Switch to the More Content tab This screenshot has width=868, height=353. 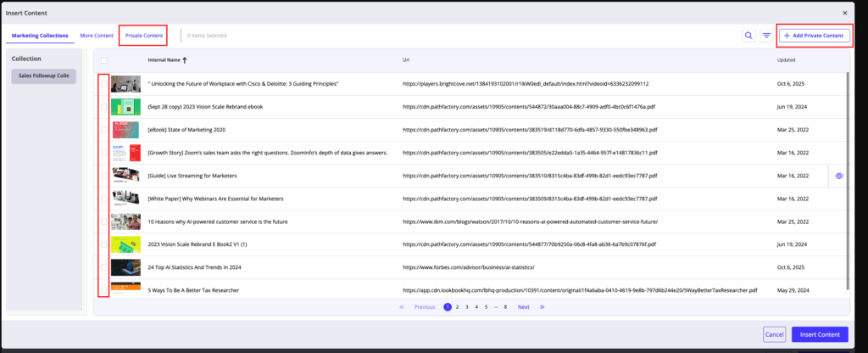point(97,36)
